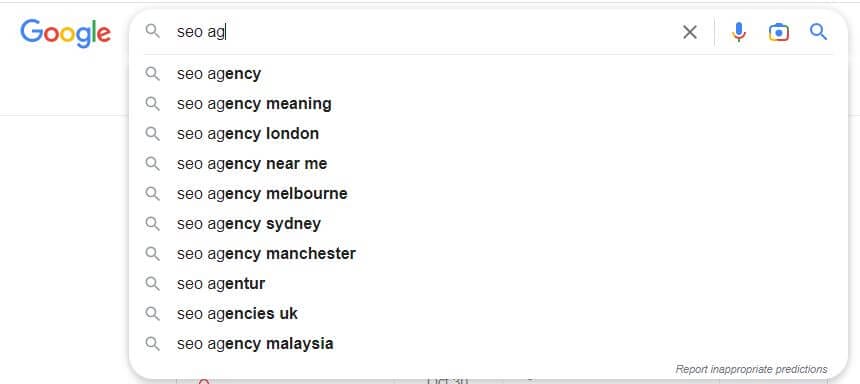Click magnifier icon beside 'seo agentur' suggestion

point(152,284)
